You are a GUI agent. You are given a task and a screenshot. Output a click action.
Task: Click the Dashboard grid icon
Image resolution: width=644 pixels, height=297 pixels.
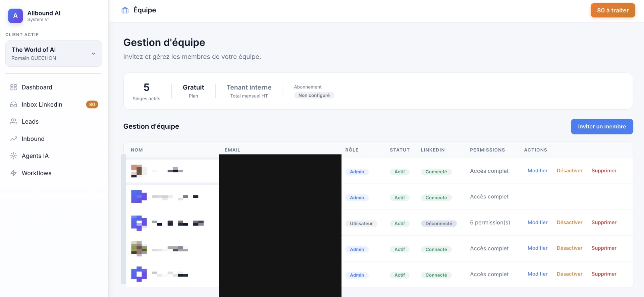(x=13, y=87)
